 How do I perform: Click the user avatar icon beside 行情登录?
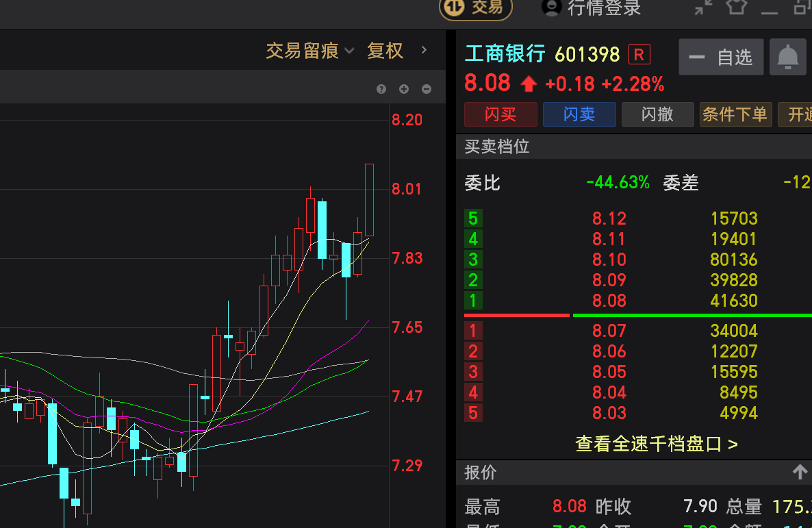tap(552, 8)
